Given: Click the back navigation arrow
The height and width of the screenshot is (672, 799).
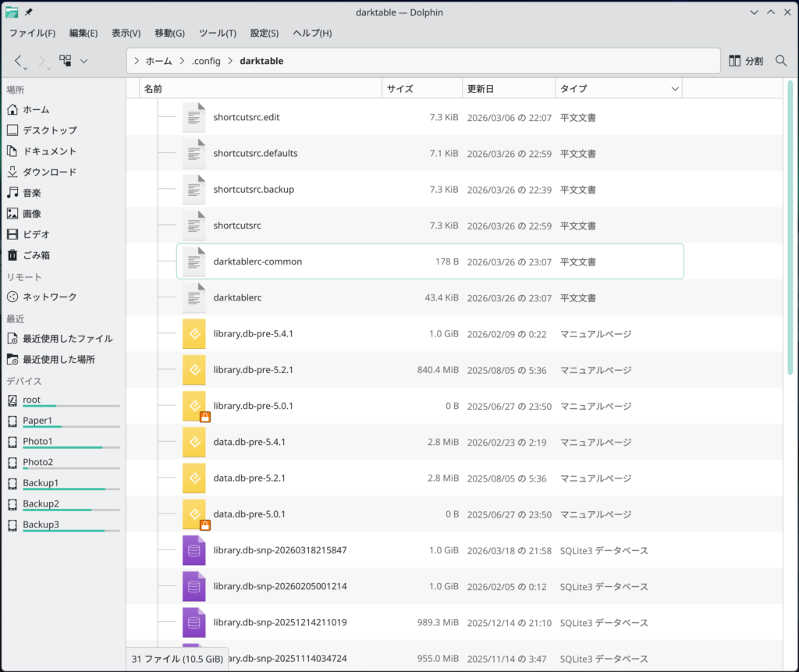Looking at the screenshot, I should click(x=20, y=61).
